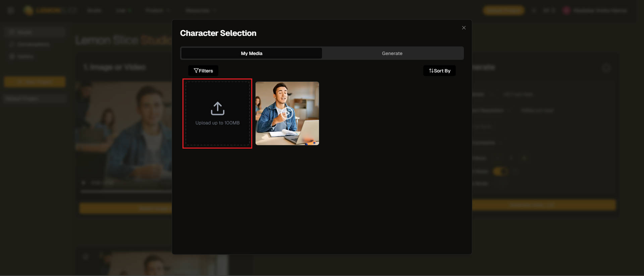The height and width of the screenshot is (276, 644).
Task: Open the Filters options
Action: click(203, 71)
